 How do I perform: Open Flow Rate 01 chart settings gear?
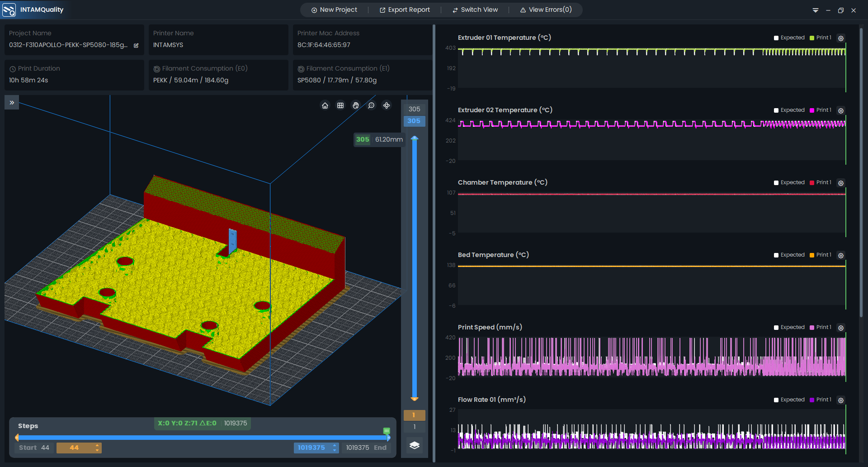[841, 400]
